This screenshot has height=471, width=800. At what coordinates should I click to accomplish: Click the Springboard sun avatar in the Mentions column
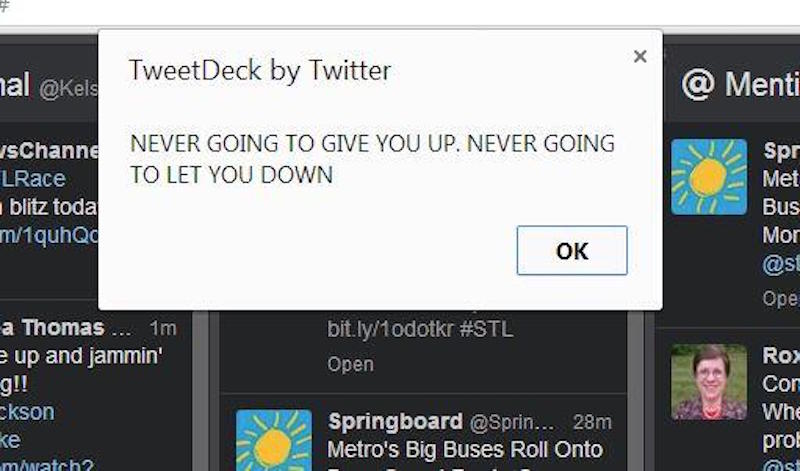[x=708, y=177]
